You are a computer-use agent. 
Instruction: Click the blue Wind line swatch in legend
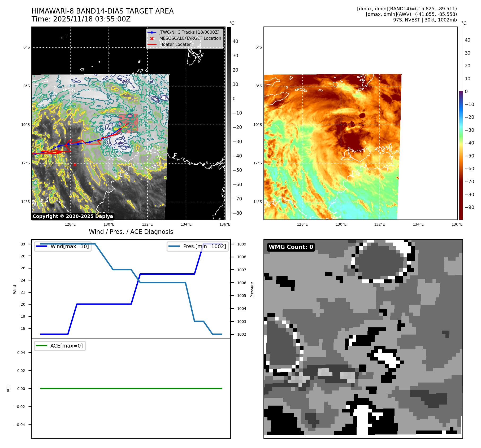(x=41, y=246)
